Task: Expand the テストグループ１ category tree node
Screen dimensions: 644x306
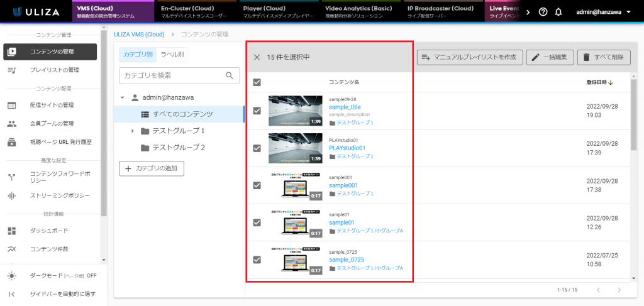Action: pyautogui.click(x=132, y=131)
